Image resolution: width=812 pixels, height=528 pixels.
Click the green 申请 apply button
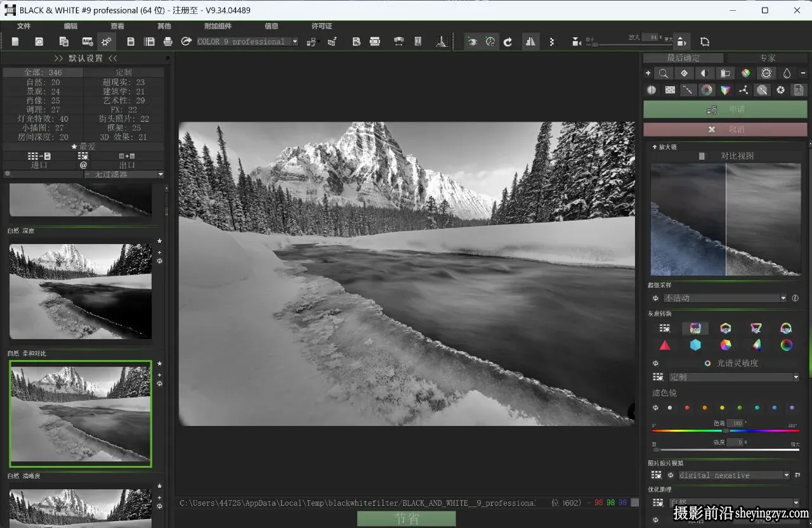[725, 110]
